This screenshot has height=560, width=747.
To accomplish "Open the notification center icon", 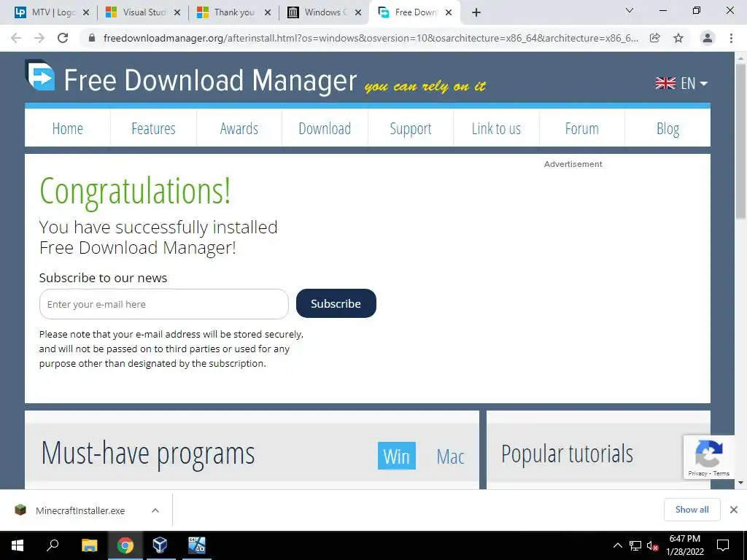I will 723,545.
